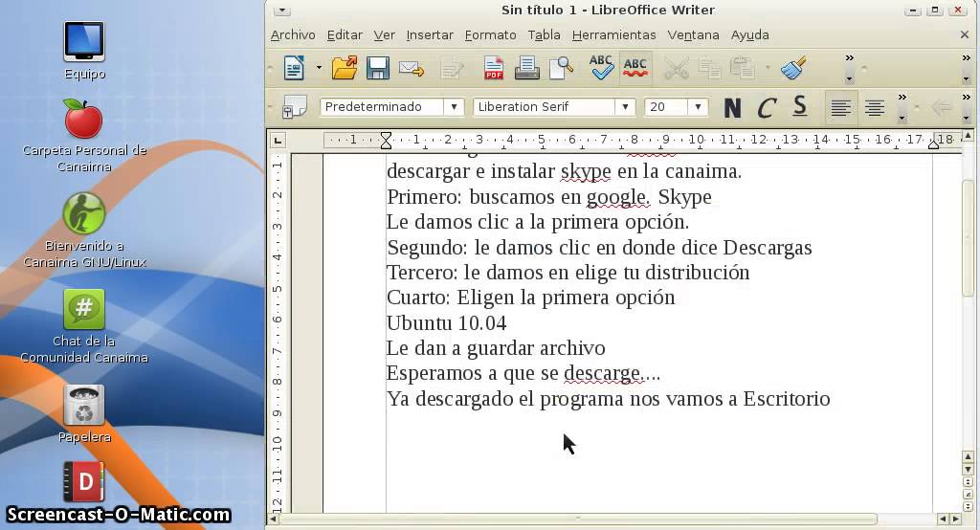Viewport: 980px width, 530px height.
Task: Export directly as PDF icon
Action: pyautogui.click(x=493, y=68)
